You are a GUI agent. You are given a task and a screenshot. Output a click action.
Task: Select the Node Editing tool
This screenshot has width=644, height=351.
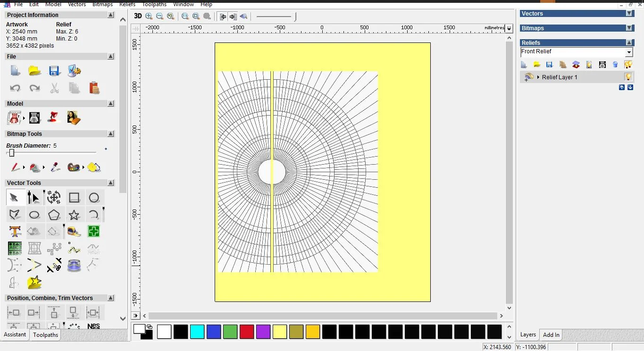pyautogui.click(x=33, y=198)
